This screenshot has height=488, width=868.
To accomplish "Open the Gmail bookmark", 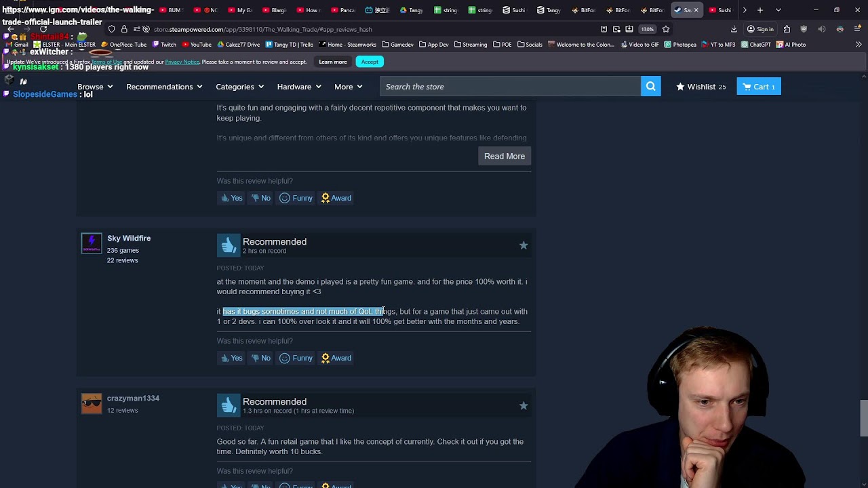I will (x=17, y=45).
